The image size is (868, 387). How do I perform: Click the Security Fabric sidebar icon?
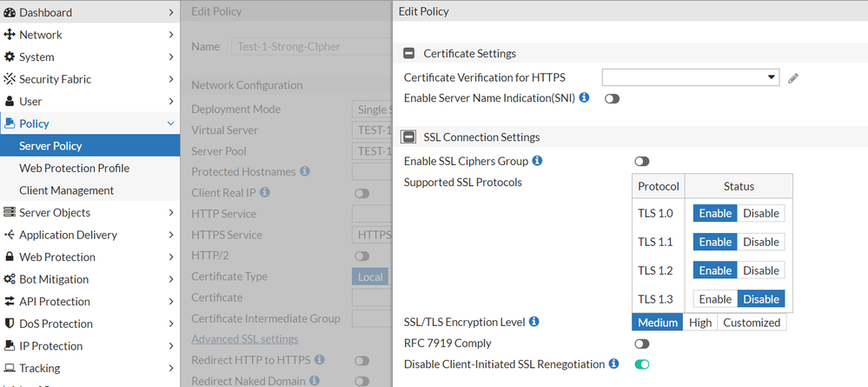[x=10, y=79]
